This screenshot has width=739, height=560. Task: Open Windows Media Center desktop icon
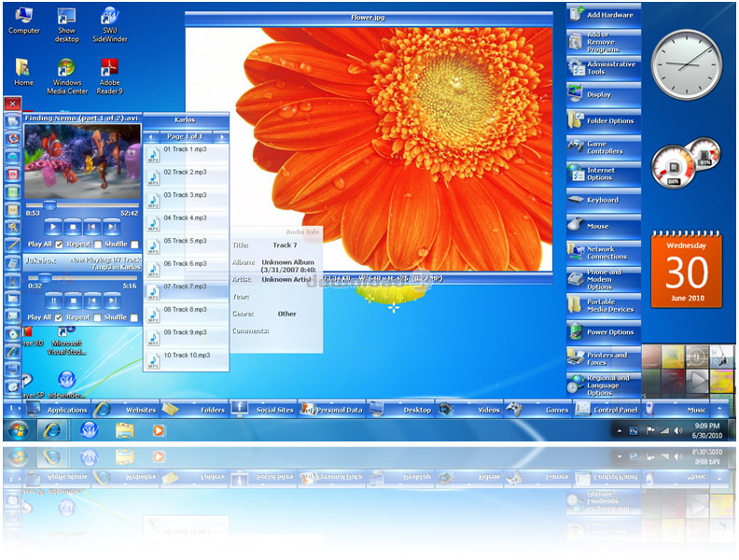coord(67,71)
